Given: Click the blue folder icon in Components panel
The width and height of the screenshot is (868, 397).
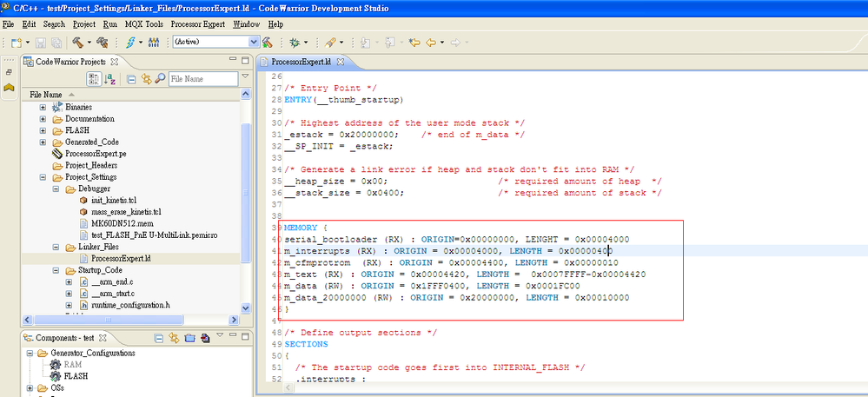Looking at the screenshot, I should click(190, 338).
